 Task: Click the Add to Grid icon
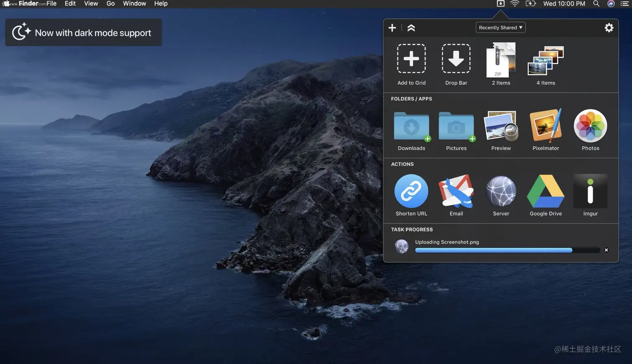pos(411,59)
